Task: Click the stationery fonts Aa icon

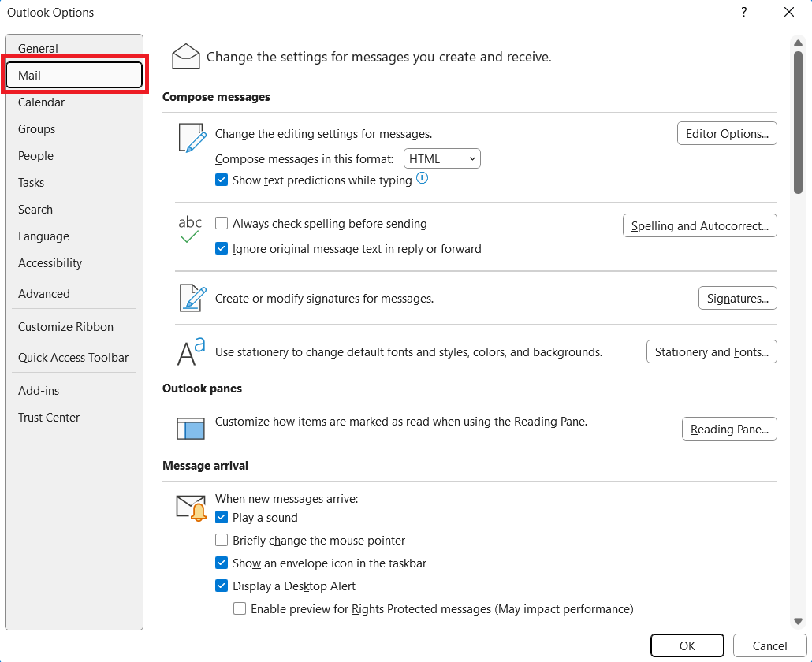Action: pos(191,352)
